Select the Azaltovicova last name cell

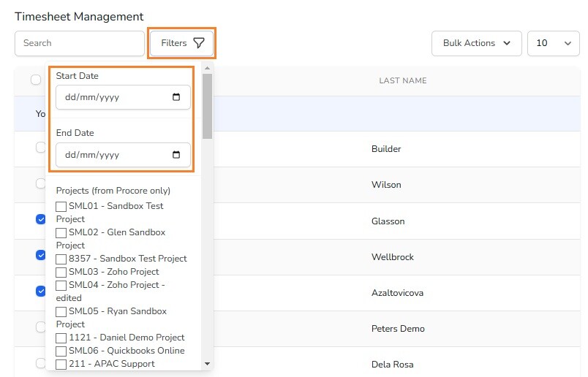[397, 293]
